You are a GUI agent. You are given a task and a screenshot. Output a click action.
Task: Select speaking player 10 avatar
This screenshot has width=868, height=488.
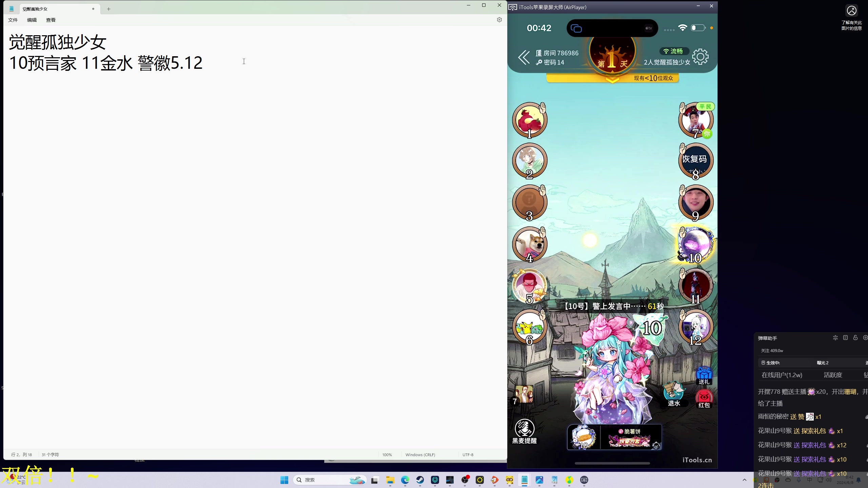click(696, 244)
